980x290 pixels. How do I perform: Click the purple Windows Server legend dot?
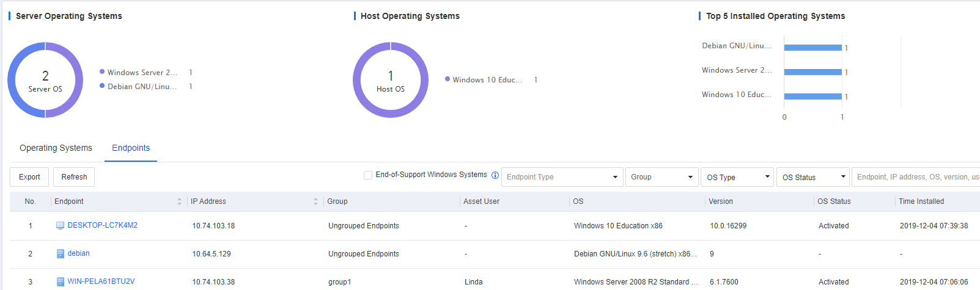102,72
